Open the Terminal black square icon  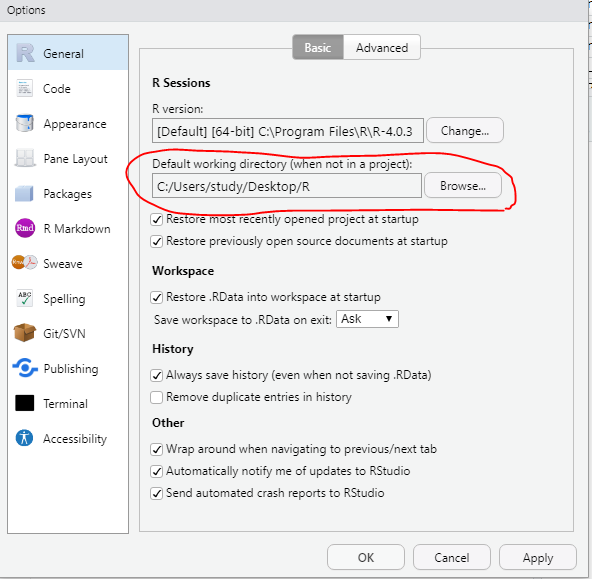pyautogui.click(x=25, y=403)
